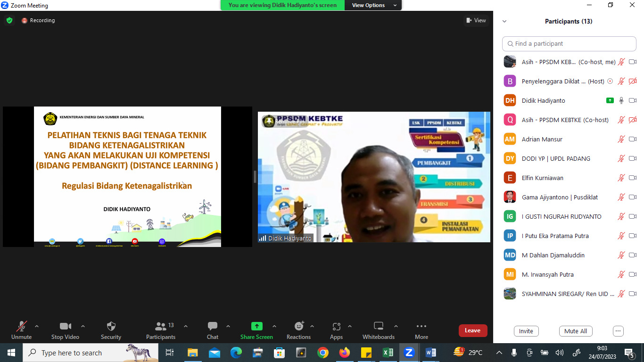Stop your video
Image resolution: width=644 pixels, height=362 pixels.
coord(65,330)
